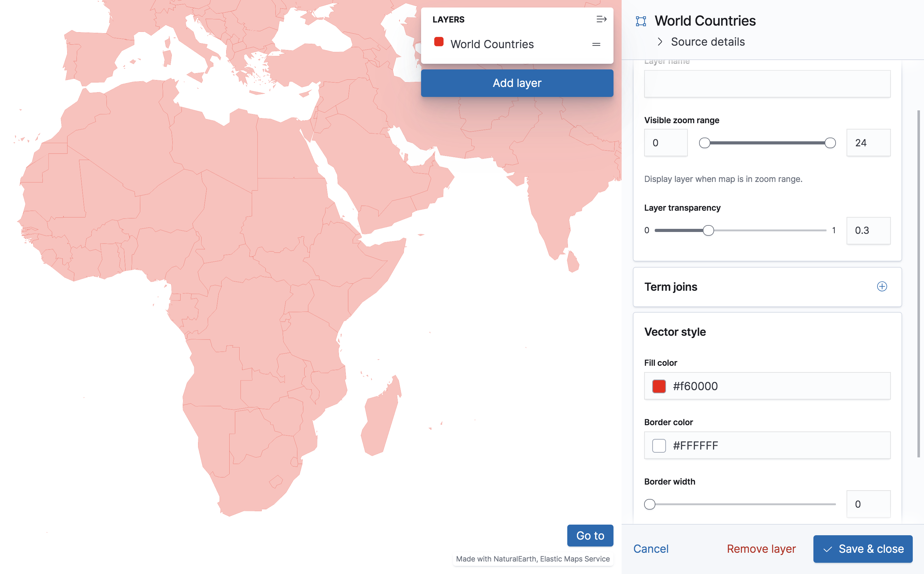Click Go to
Screen dimensions: 924x574
590,535
